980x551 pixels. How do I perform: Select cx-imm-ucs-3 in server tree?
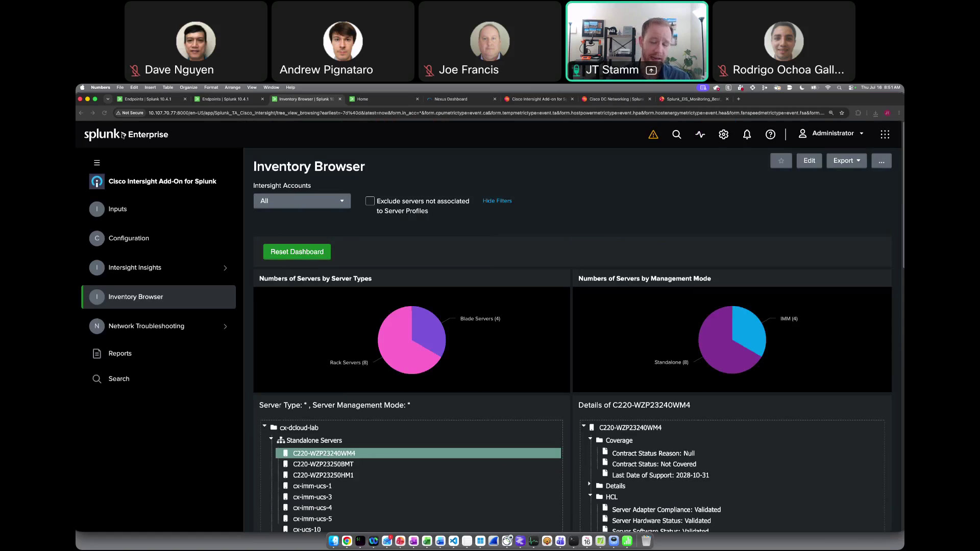point(312,497)
